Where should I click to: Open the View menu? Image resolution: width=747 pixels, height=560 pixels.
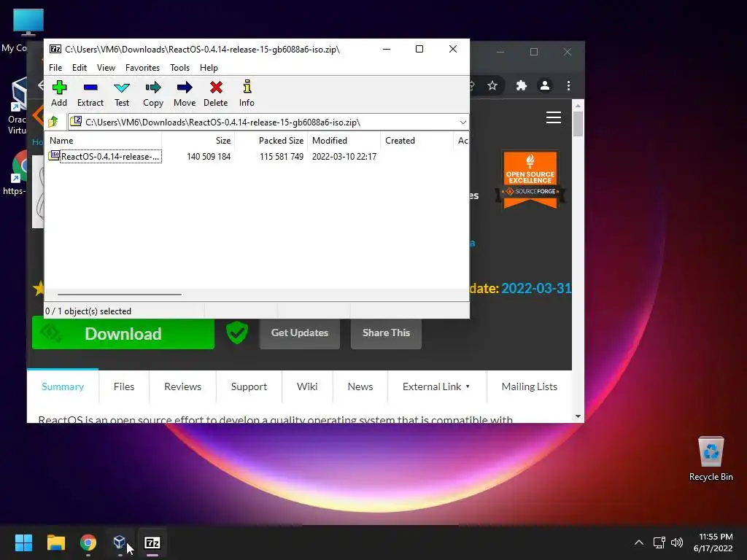(106, 68)
